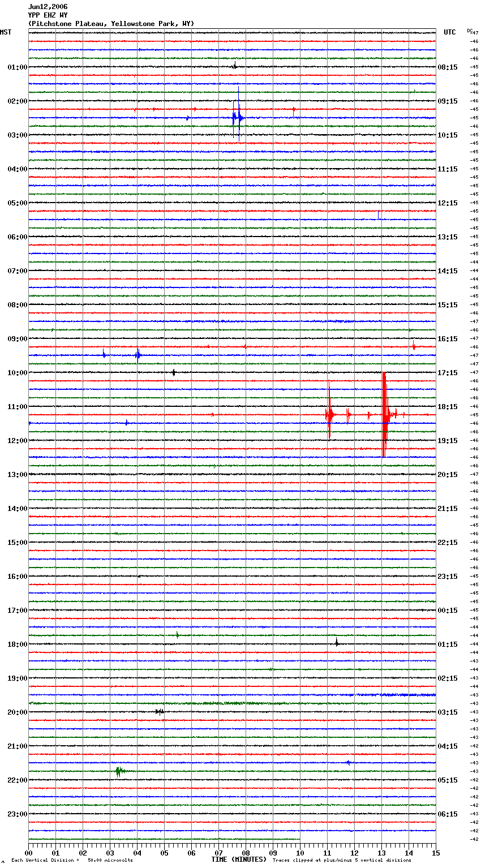The width and height of the screenshot is (481, 868).
Task: Click the UTC axis header
Action: coord(449,32)
